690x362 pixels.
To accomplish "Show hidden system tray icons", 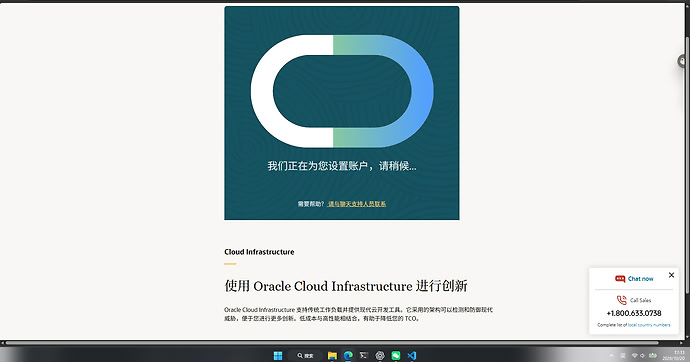I will pyautogui.click(x=611, y=355).
